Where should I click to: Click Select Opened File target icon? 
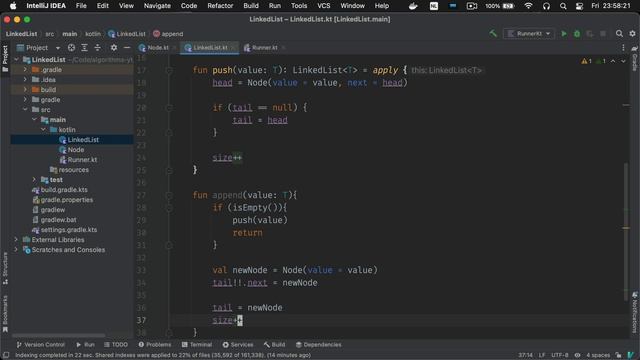coord(71,48)
